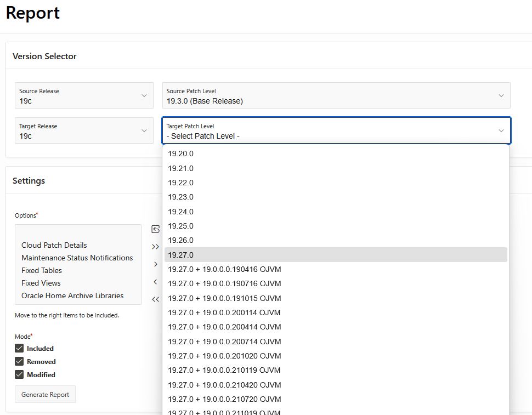Image resolution: width=532 pixels, height=415 pixels.
Task: Move all options right with the double arrow
Action: coord(155,247)
